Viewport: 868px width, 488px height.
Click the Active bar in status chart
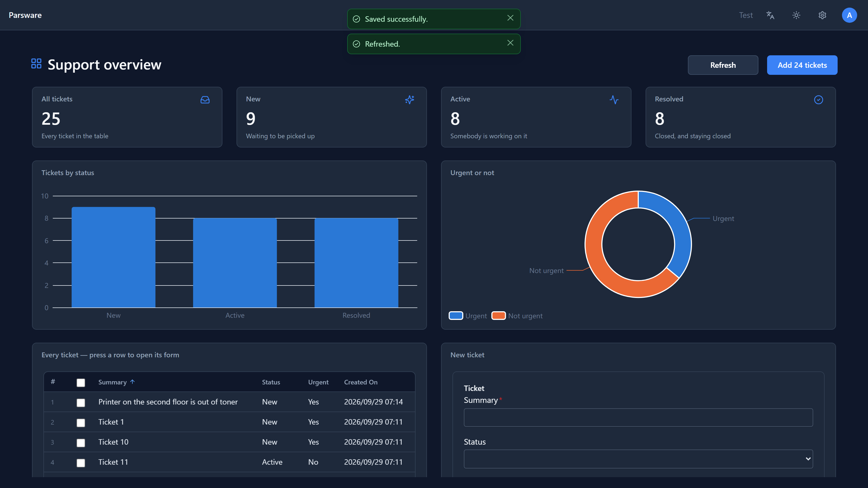click(235, 263)
